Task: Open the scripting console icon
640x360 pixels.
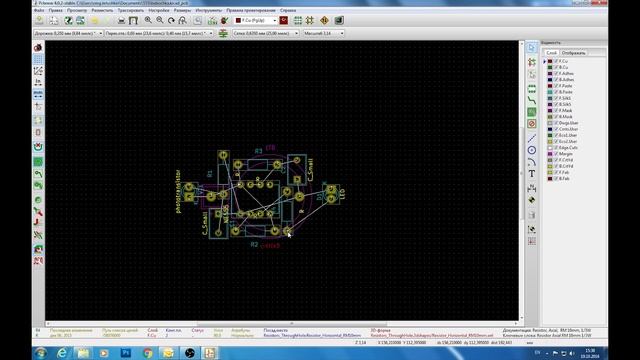Action: click(x=339, y=20)
